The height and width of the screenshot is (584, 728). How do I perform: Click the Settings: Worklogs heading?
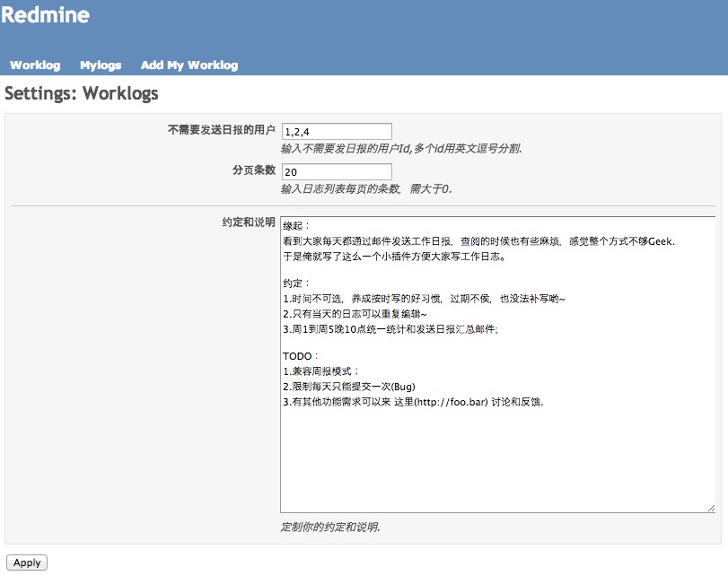coord(82,93)
